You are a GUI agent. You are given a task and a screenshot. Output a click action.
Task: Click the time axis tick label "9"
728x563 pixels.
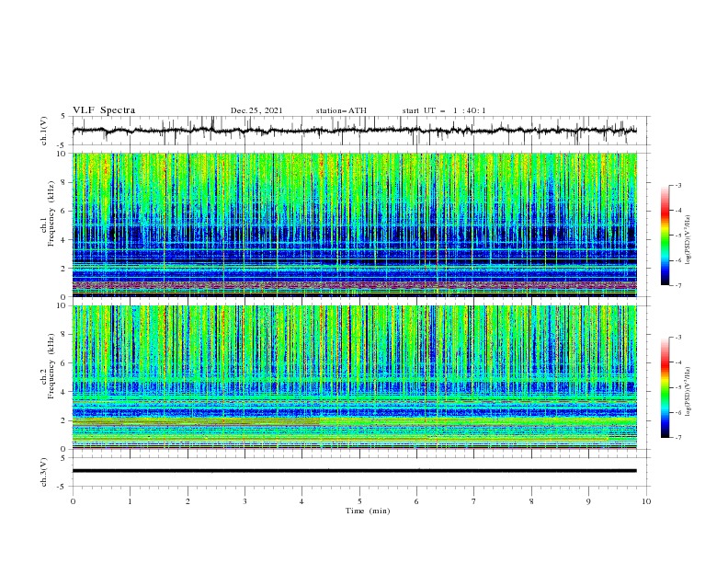click(x=588, y=501)
